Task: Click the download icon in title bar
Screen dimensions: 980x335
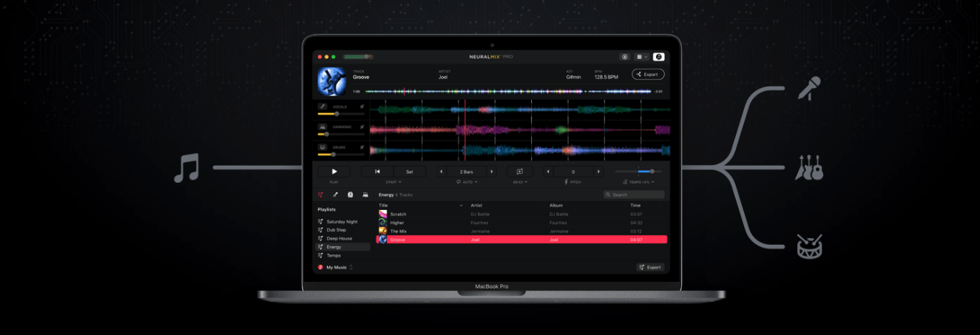Action: point(625,56)
